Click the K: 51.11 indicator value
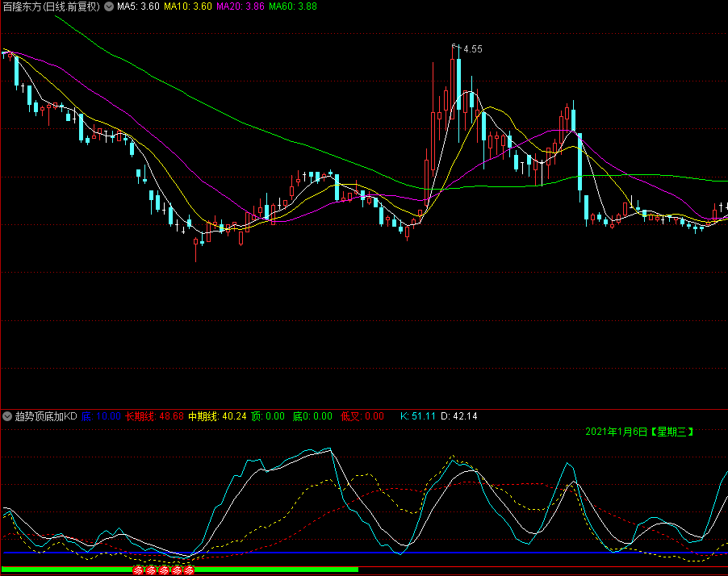The width and height of the screenshot is (728, 576). [x=418, y=416]
